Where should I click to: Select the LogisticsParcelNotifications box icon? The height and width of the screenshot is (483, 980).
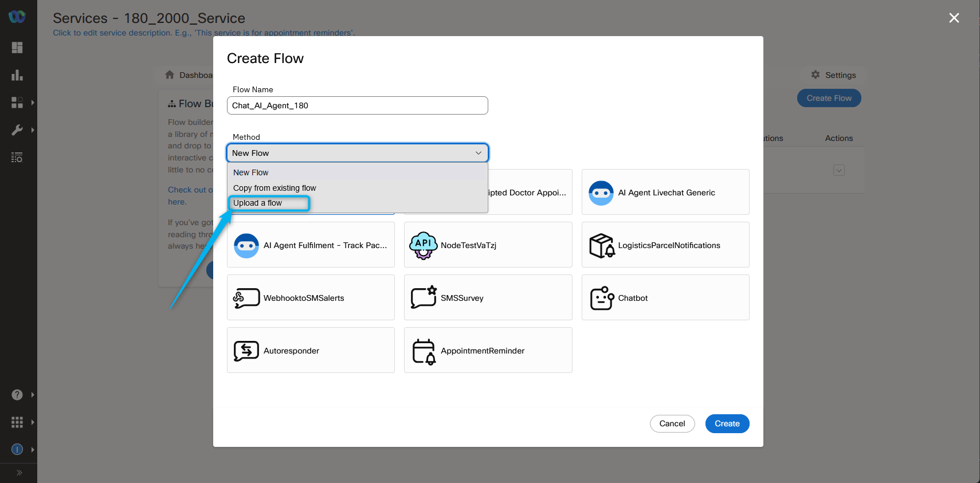[x=602, y=246]
